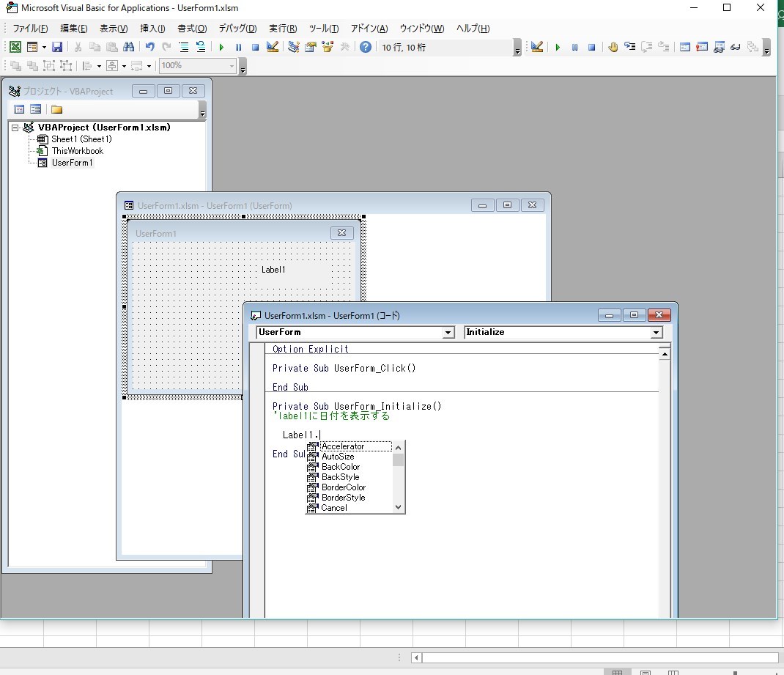The image size is (784, 675).
Task: Open the ファイル(F) menu
Action: click(x=30, y=29)
